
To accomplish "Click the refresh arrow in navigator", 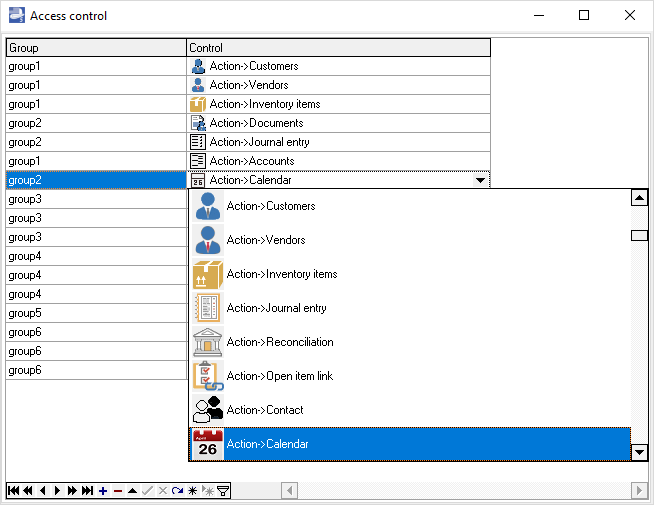I will [x=177, y=491].
